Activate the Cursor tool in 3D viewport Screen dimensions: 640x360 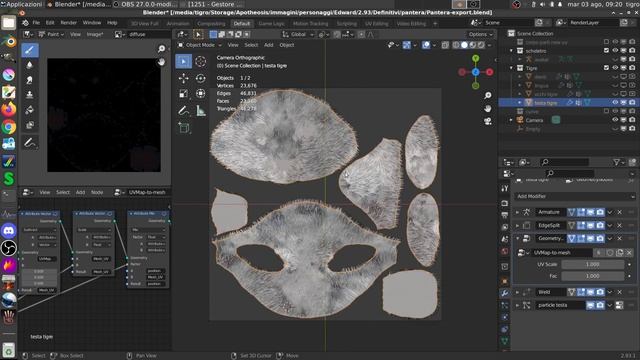click(x=200, y=61)
